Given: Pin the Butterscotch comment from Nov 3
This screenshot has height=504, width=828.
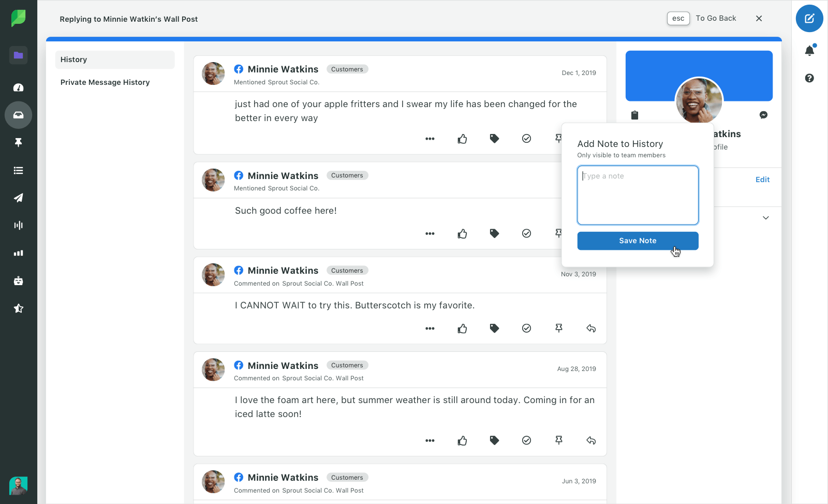Looking at the screenshot, I should [x=559, y=328].
